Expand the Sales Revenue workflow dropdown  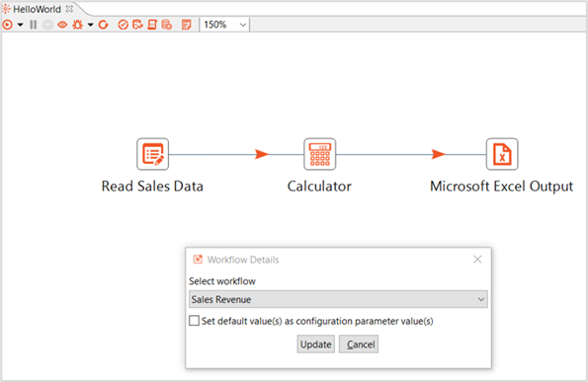click(338, 299)
